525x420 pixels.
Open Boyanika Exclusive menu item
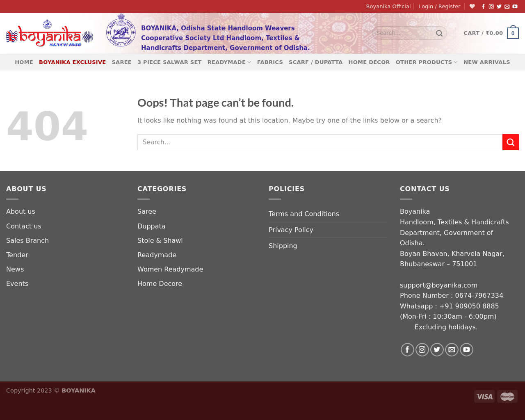coord(72,62)
